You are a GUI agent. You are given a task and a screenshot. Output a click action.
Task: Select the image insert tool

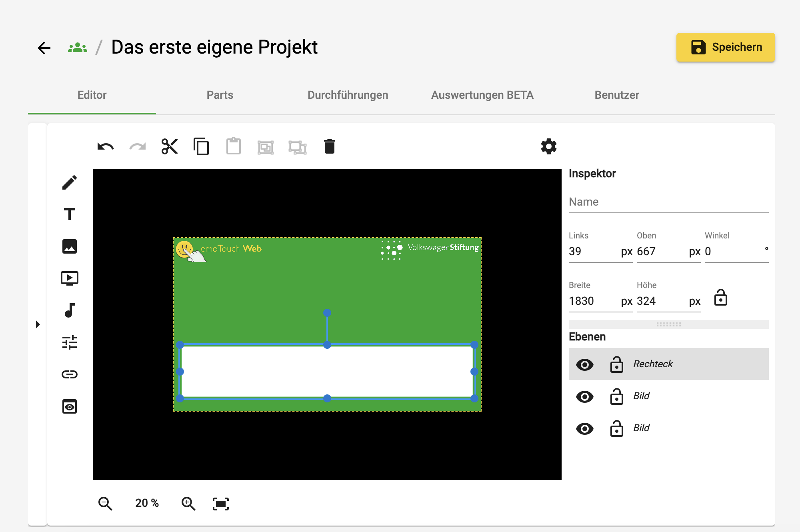(70, 246)
